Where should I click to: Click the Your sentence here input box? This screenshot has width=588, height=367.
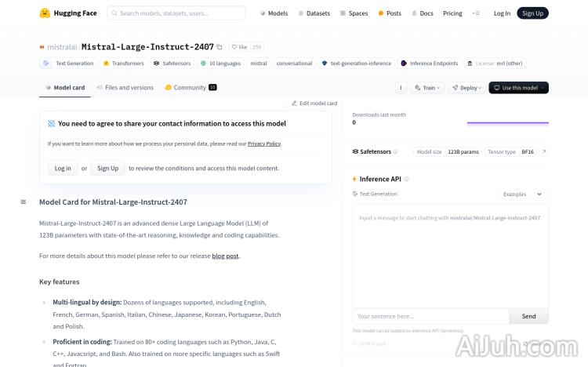click(x=430, y=316)
